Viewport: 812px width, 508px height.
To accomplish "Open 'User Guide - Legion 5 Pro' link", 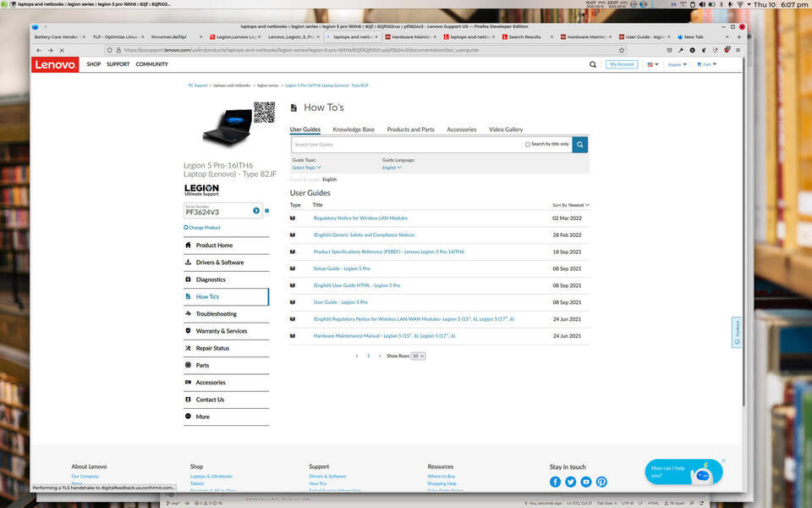I will [x=340, y=302].
